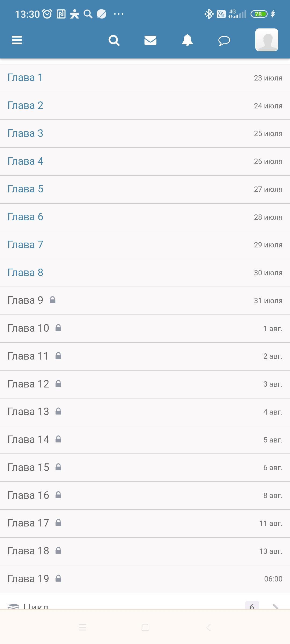Expand the Цикл section chevron

pos(275,606)
